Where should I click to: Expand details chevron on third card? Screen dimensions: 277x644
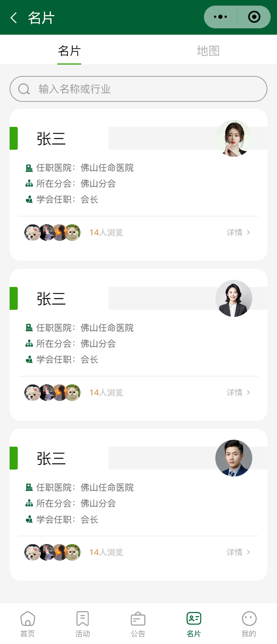click(x=248, y=552)
